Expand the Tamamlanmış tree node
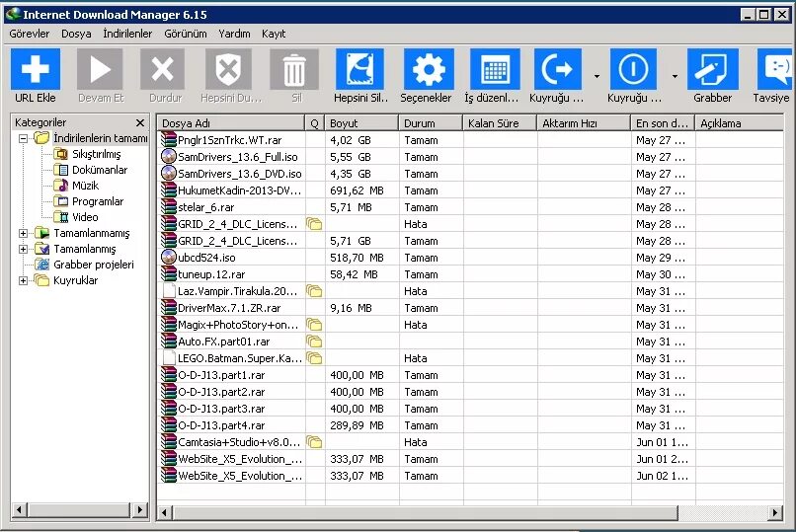 (24, 249)
